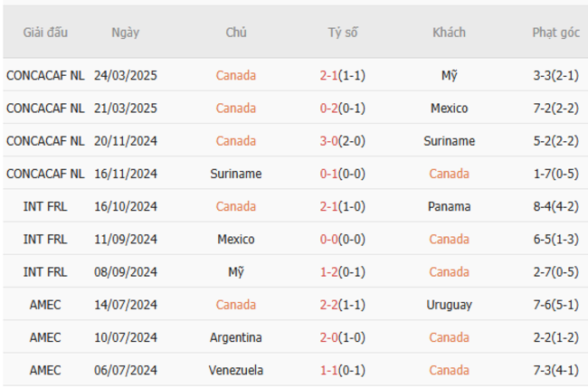
Task: Select the 24/03/2025 date cell
Action: (x=126, y=76)
